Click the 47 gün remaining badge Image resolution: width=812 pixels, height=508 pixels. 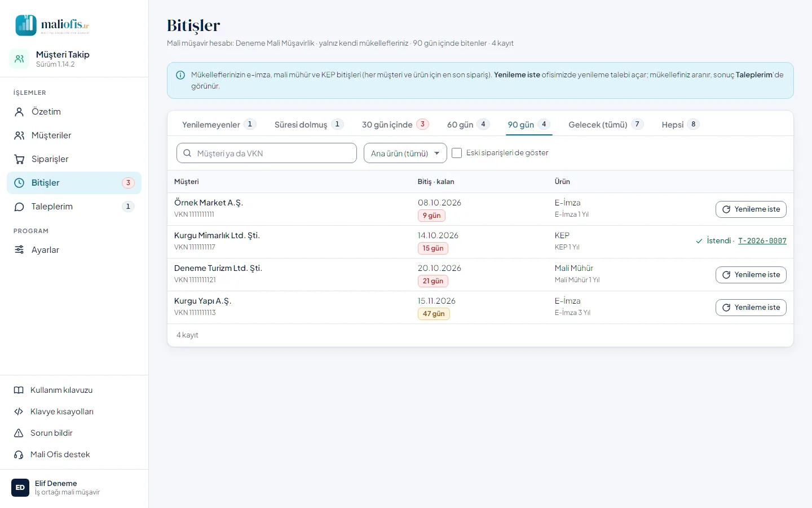point(434,314)
